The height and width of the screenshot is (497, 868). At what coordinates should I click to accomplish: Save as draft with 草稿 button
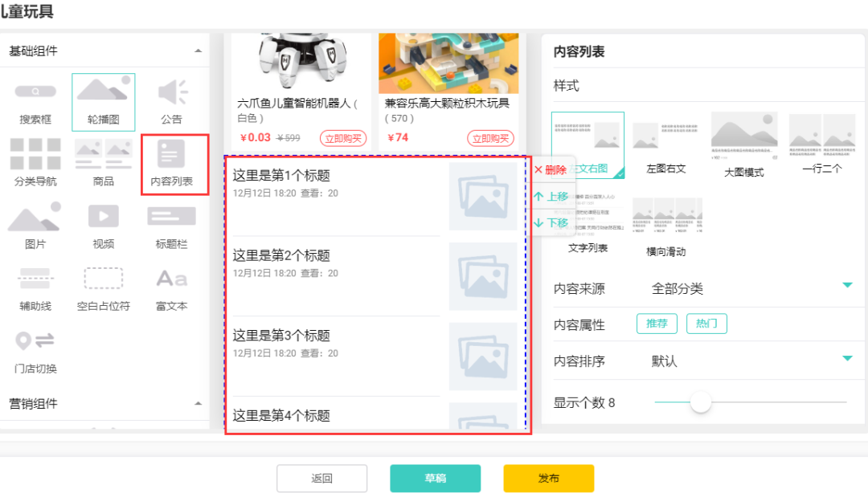point(435,478)
